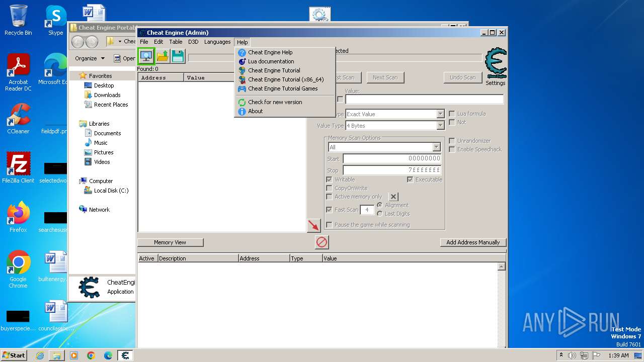644x362 pixels.
Task: Launch Cheat Engine Tutorial (x86_64)
Action: (286, 79)
